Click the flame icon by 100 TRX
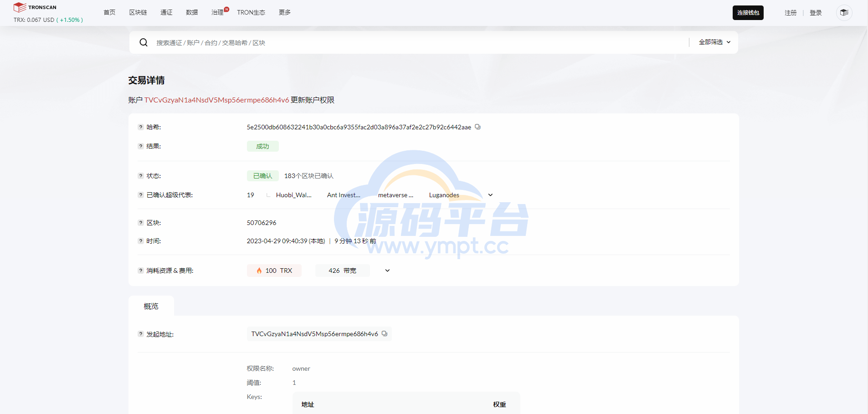Viewport: 868px width, 414px height. 259,271
